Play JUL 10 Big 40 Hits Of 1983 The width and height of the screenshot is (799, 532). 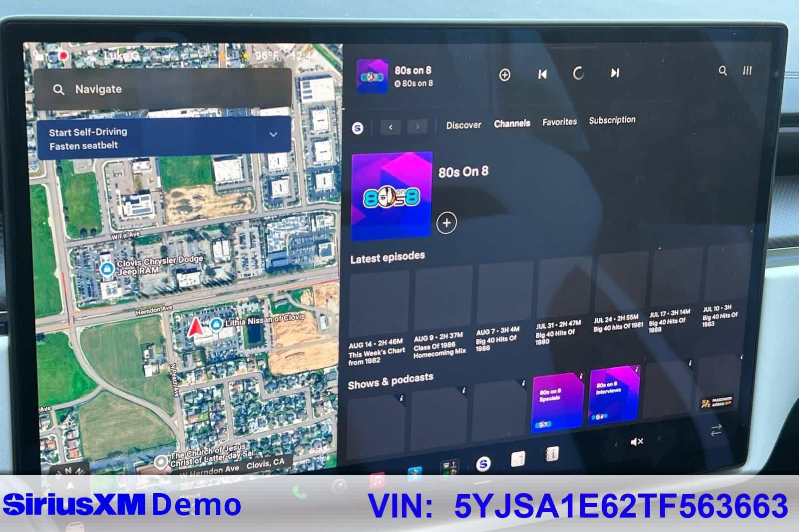point(724,286)
